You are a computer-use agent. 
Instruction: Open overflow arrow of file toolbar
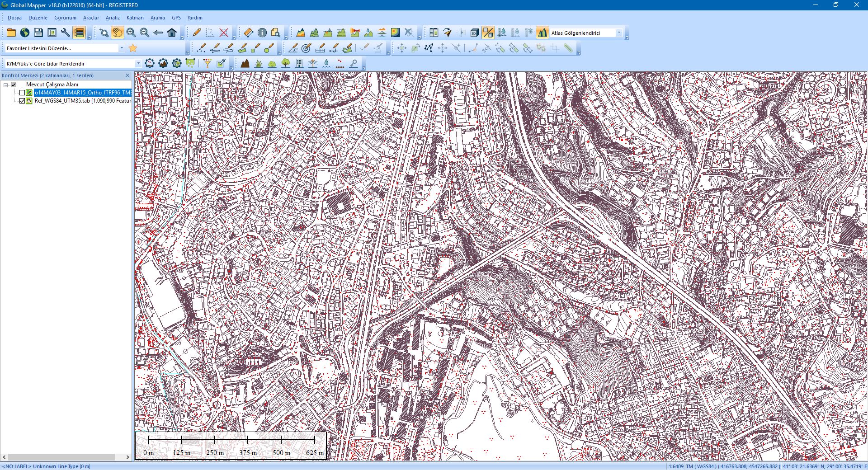point(90,37)
